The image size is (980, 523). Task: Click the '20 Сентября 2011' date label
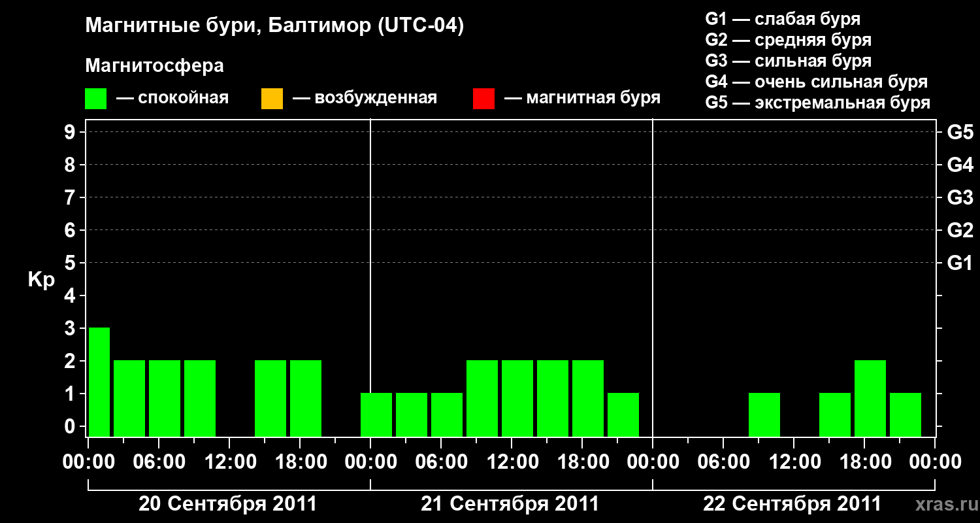[x=228, y=504]
